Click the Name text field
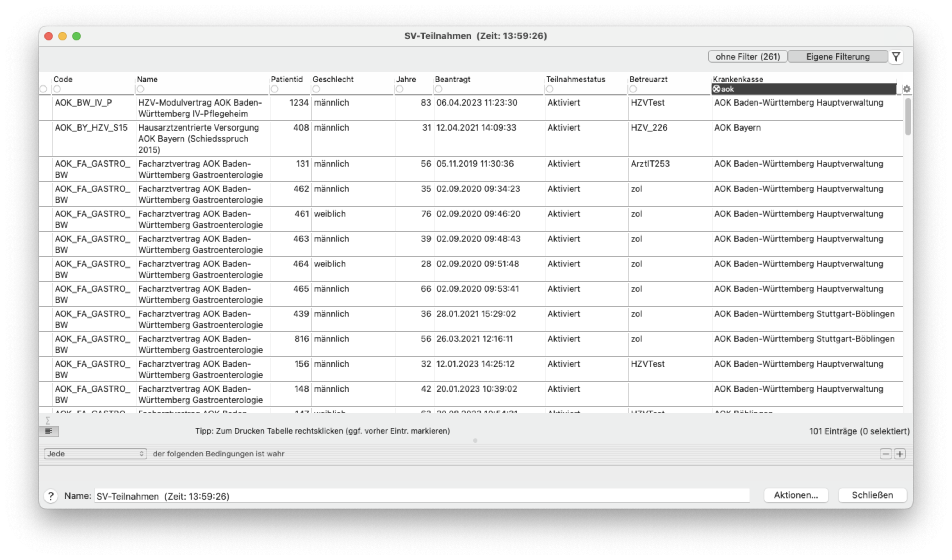 click(421, 496)
